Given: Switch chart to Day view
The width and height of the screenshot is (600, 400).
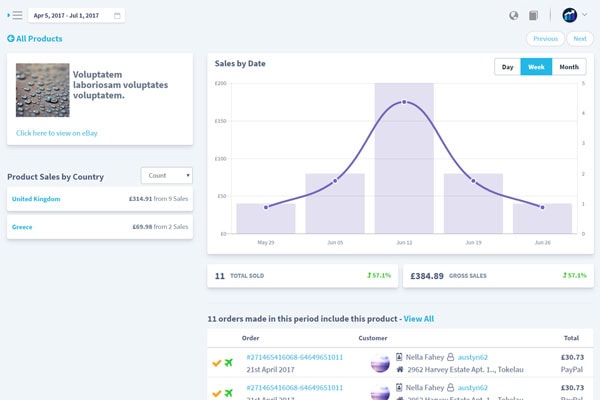Looking at the screenshot, I should pyautogui.click(x=507, y=67).
